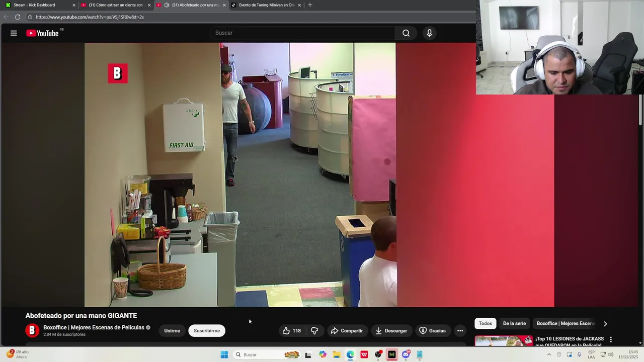Close the Evento de Tuning Minivan tab
644x362 pixels.
tap(299, 5)
